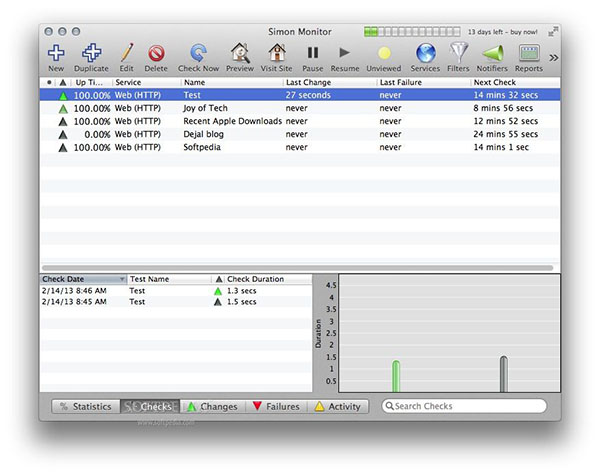600x475 pixels.
Task: Click '13 days left - buy now!' link
Action: [x=502, y=32]
